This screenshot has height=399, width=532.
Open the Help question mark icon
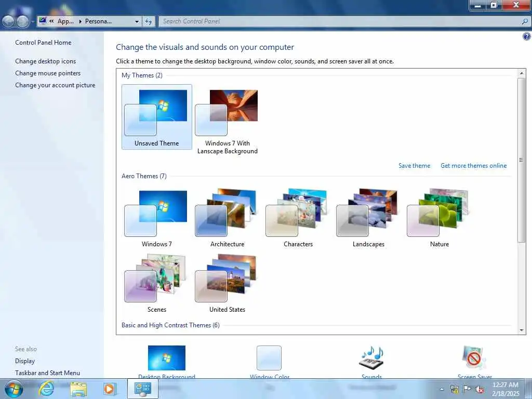pos(527,36)
